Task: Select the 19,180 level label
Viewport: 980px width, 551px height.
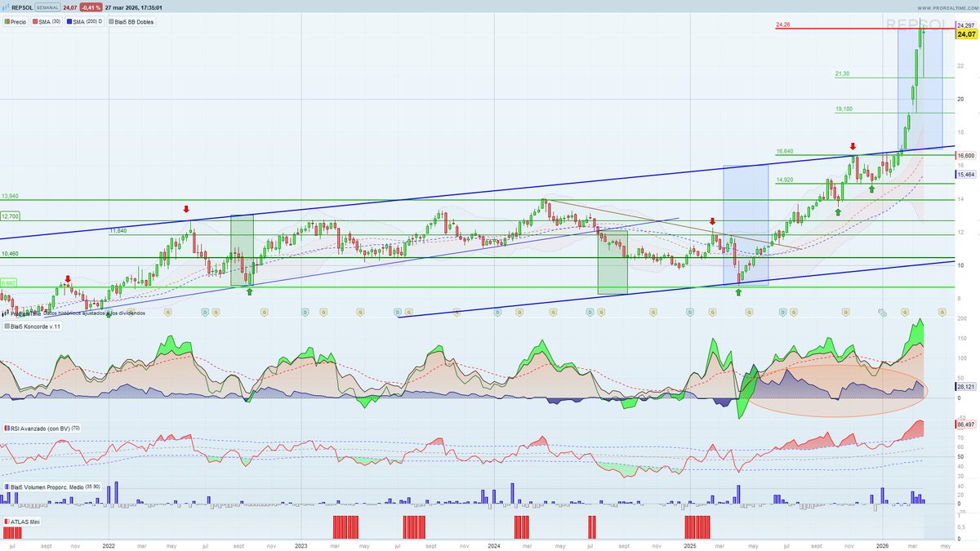Action: (x=844, y=109)
